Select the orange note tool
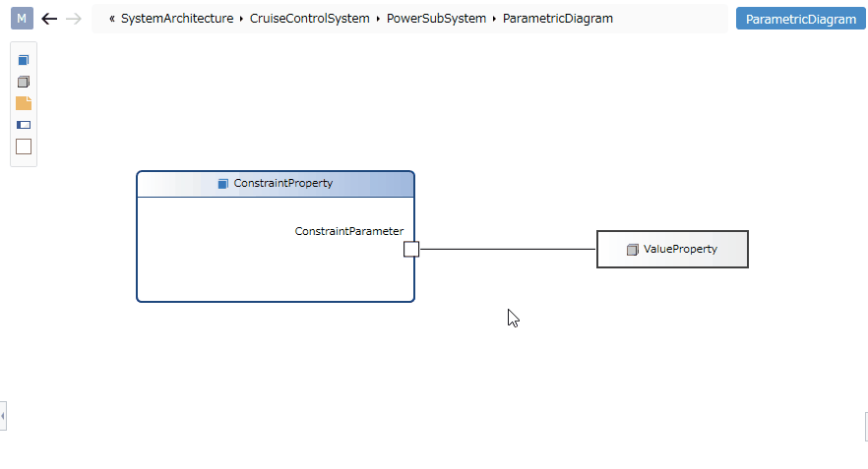 click(24, 103)
